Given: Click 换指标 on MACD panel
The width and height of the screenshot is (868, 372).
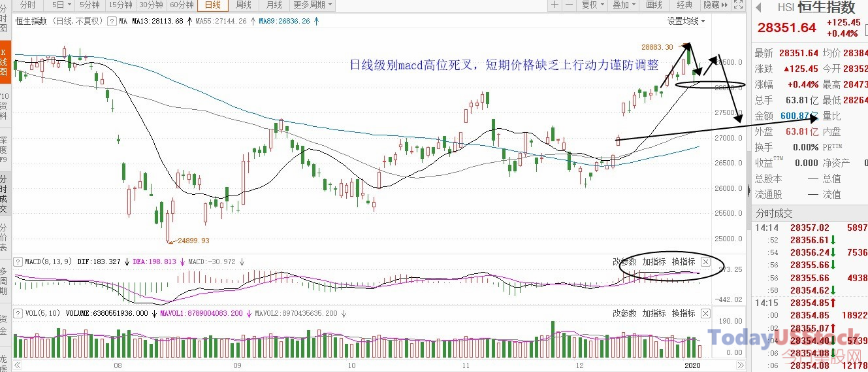Looking at the screenshot, I should (683, 262).
